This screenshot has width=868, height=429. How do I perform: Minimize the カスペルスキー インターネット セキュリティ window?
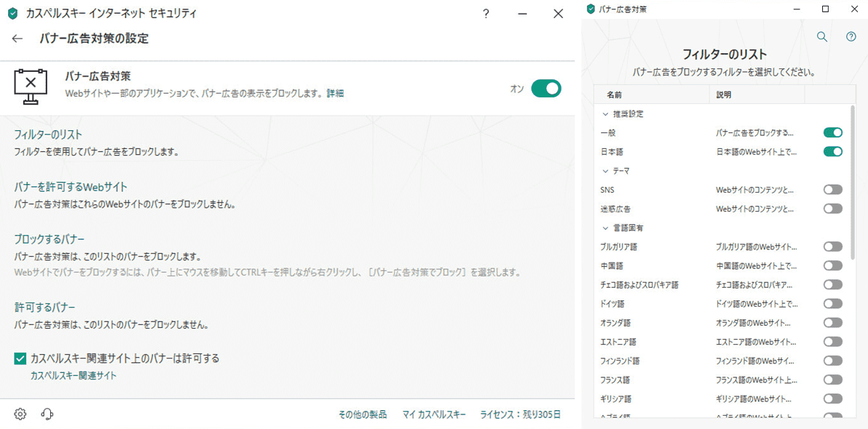pyautogui.click(x=522, y=15)
